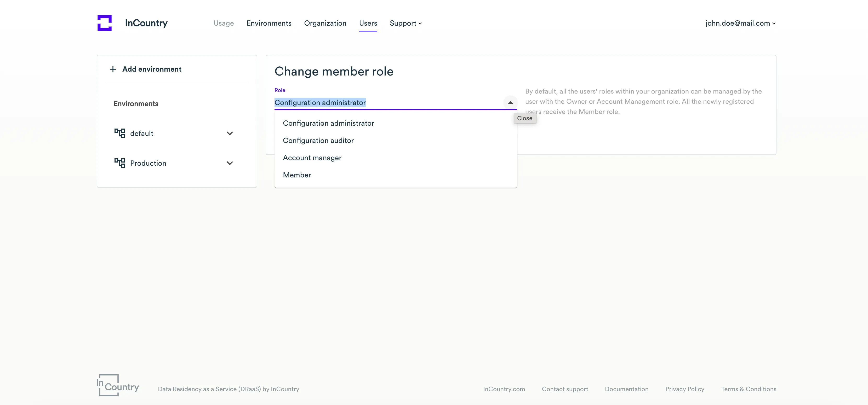Viewport: 868px width, 405px height.
Task: Click the default environment tree icon
Action: pos(120,133)
